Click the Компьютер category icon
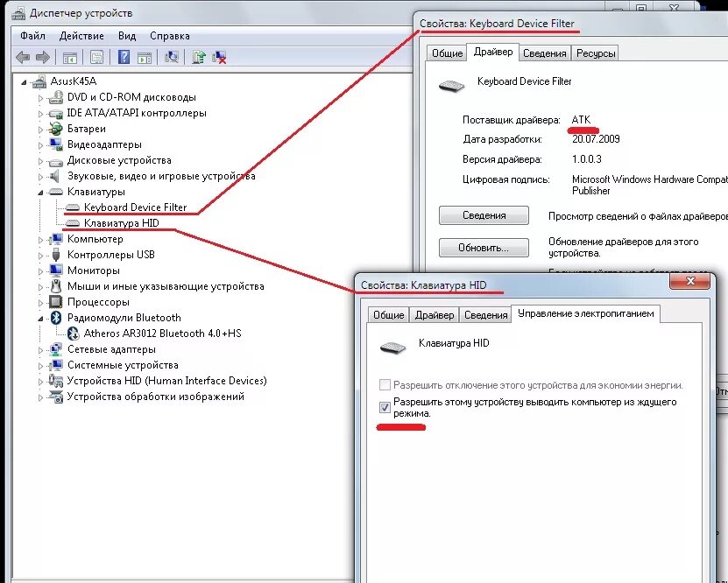Image resolution: width=728 pixels, height=583 pixels. point(56,239)
